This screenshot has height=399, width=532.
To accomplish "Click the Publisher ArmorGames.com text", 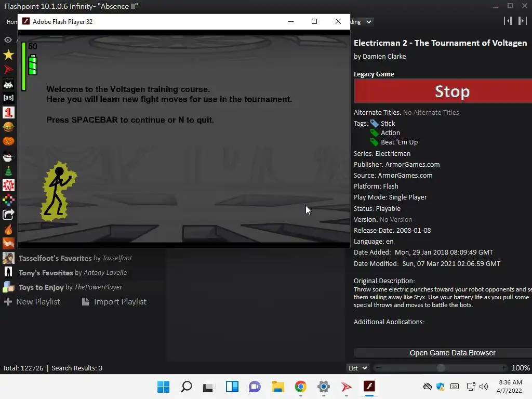I will click(396, 164).
